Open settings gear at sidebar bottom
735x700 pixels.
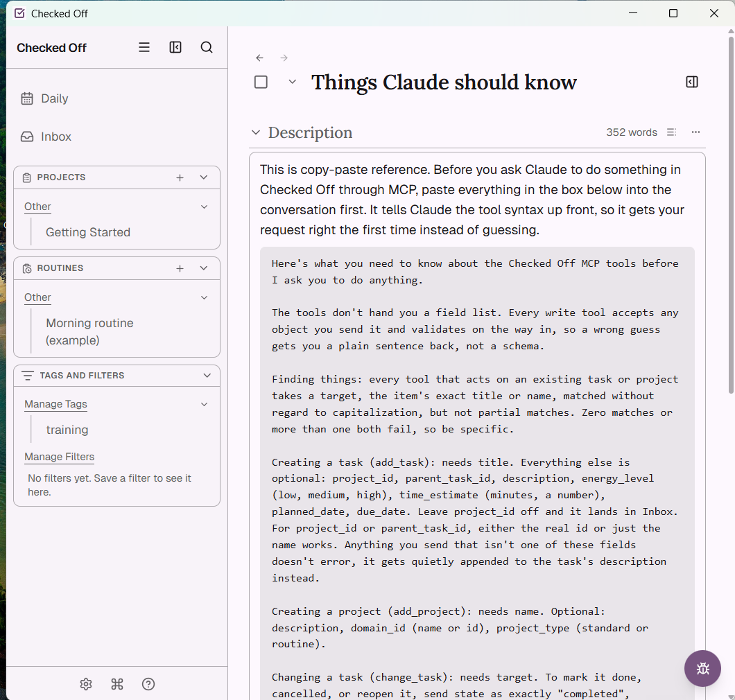86,684
